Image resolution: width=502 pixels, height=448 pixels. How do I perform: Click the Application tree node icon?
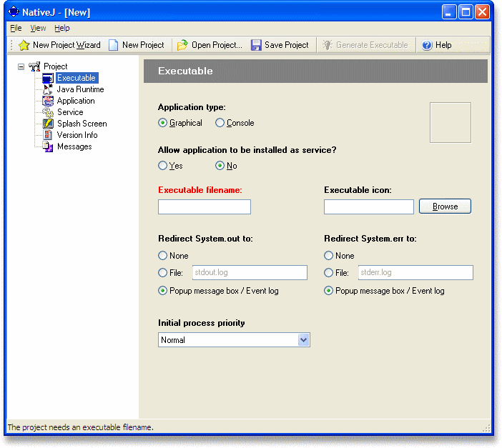click(48, 101)
